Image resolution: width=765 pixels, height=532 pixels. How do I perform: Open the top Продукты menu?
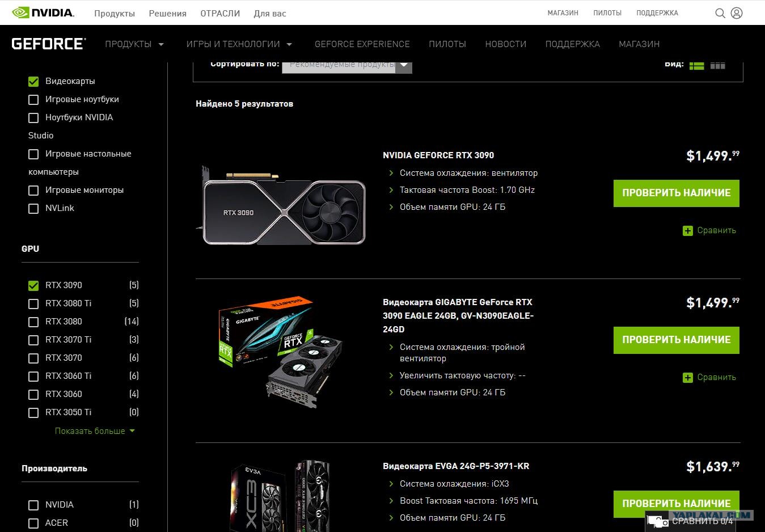pos(115,13)
